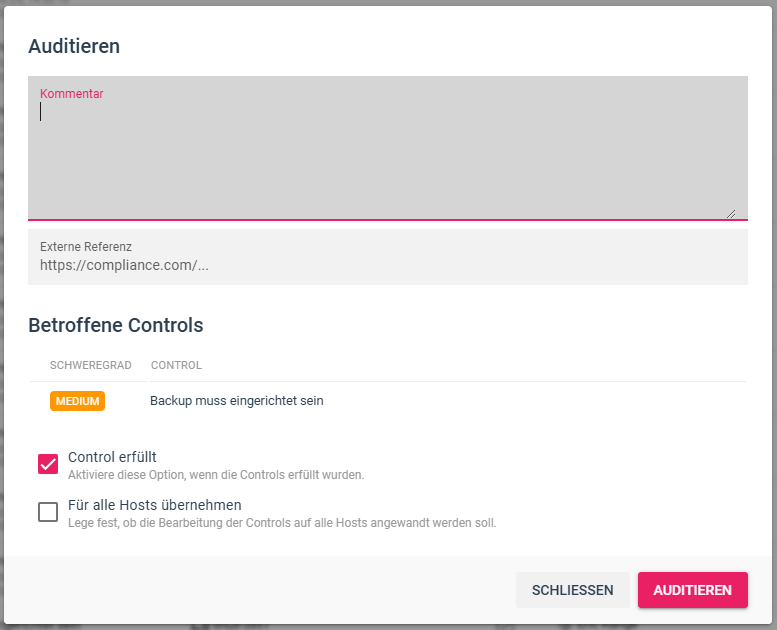Close the dialog with SCHLIESSEN
777x630 pixels.
(572, 590)
